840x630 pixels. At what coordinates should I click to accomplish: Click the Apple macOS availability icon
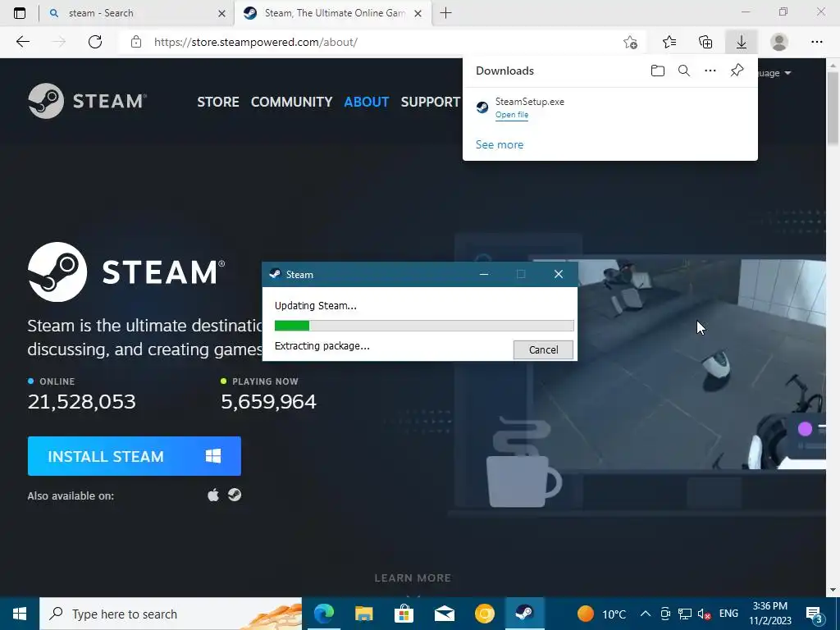[x=213, y=495]
